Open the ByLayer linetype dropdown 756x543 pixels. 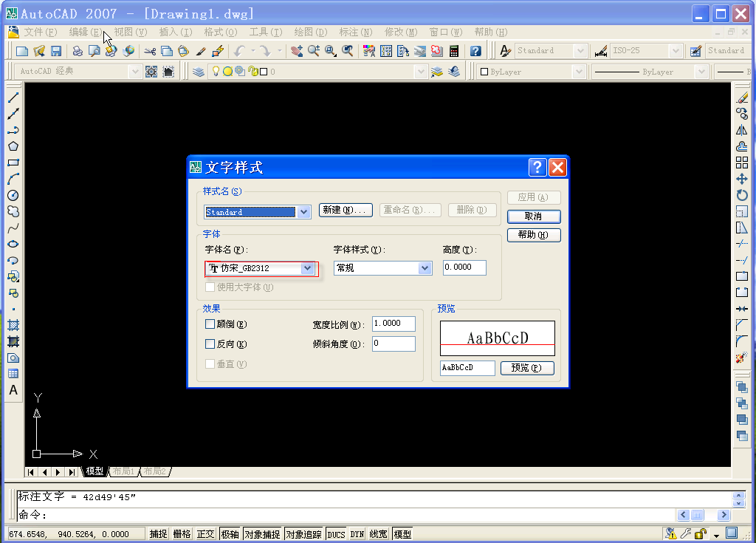tap(701, 72)
